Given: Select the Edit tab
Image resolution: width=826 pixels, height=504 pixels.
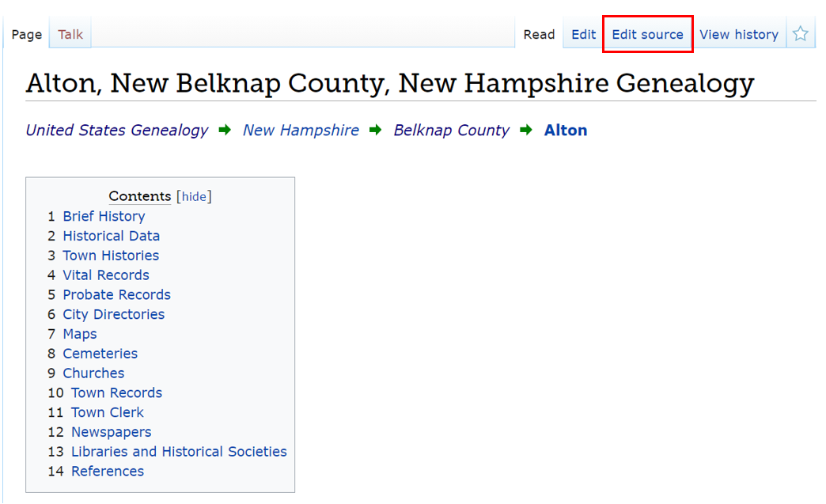Looking at the screenshot, I should [x=583, y=35].
